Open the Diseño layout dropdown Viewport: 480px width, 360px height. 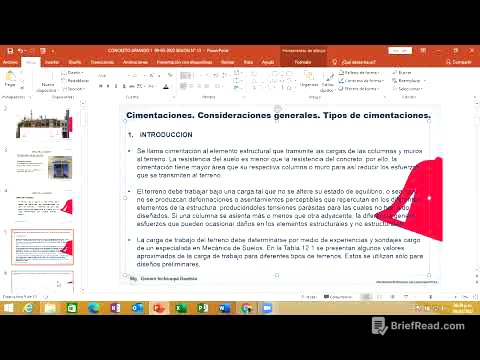tap(72, 72)
